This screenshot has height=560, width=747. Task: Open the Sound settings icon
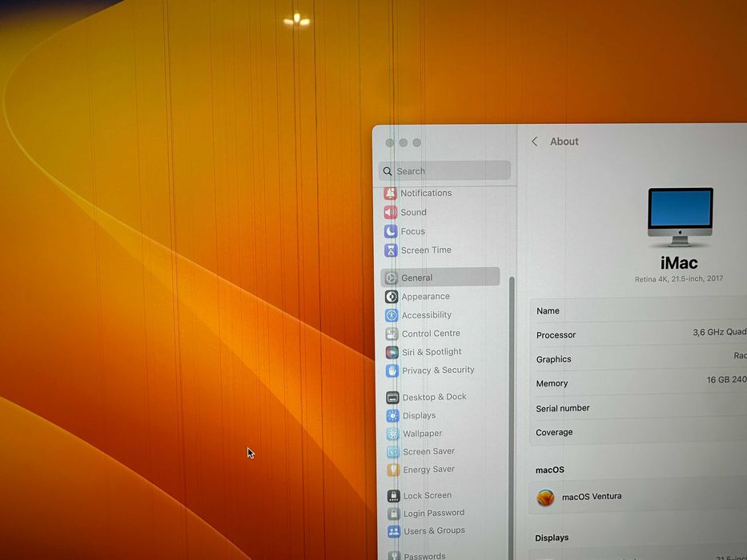(391, 212)
